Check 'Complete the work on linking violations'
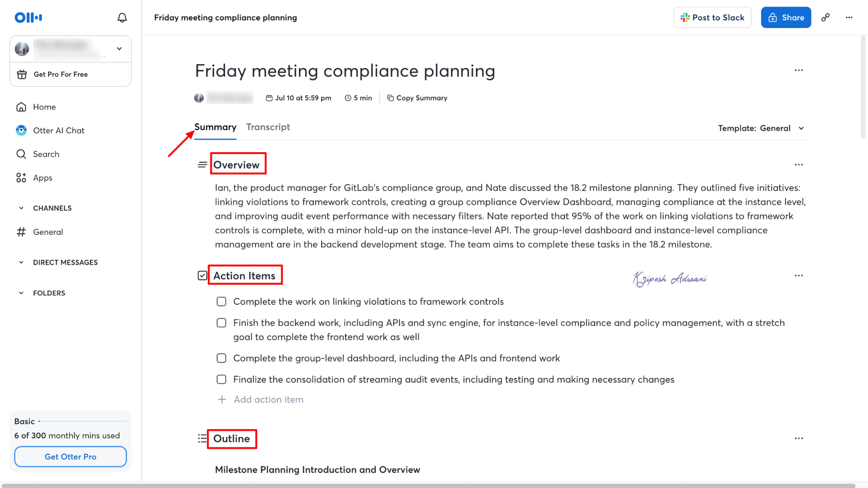 [x=222, y=301]
